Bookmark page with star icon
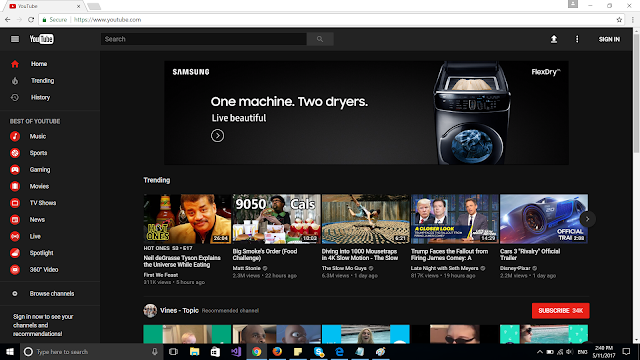 tap(619, 20)
